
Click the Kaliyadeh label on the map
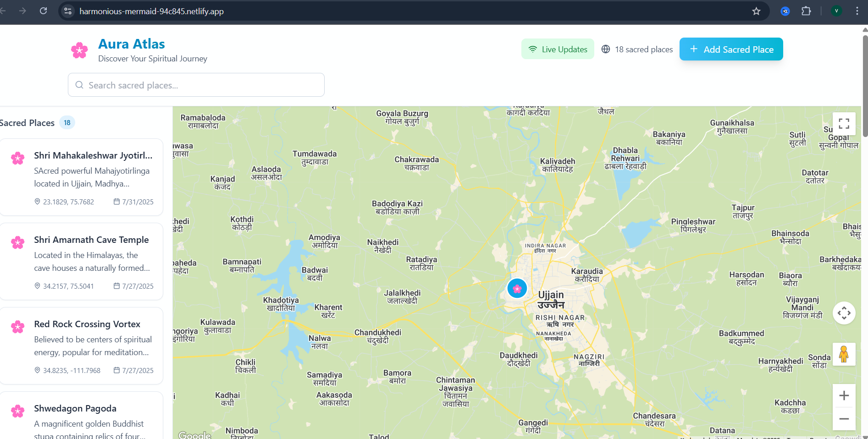pyautogui.click(x=558, y=165)
